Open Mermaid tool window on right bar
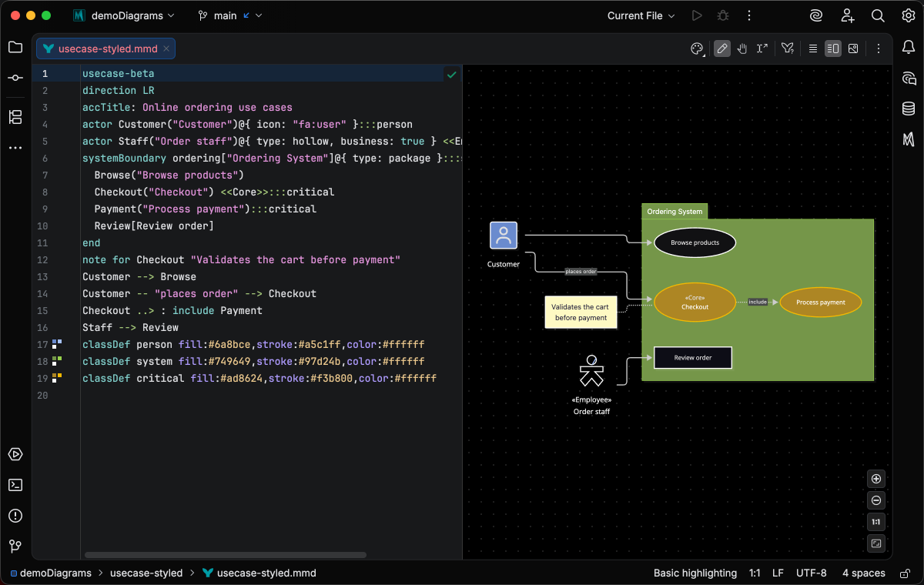This screenshot has width=924, height=585. tap(909, 139)
